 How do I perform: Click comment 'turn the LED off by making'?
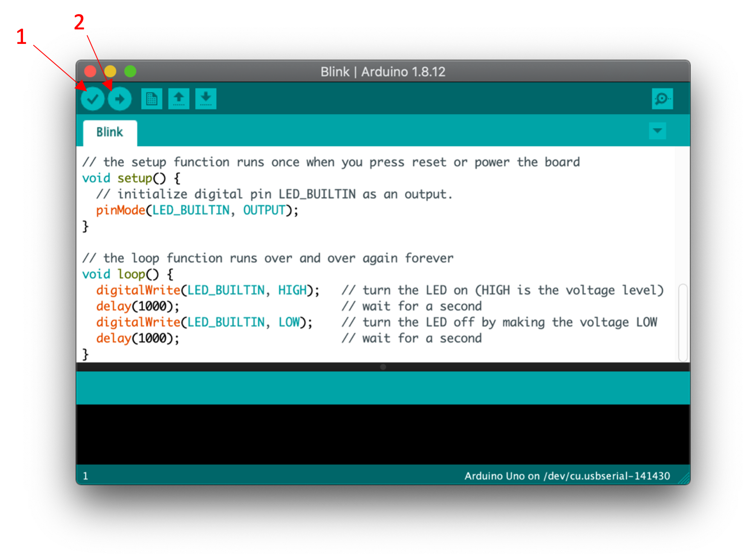[453, 322]
